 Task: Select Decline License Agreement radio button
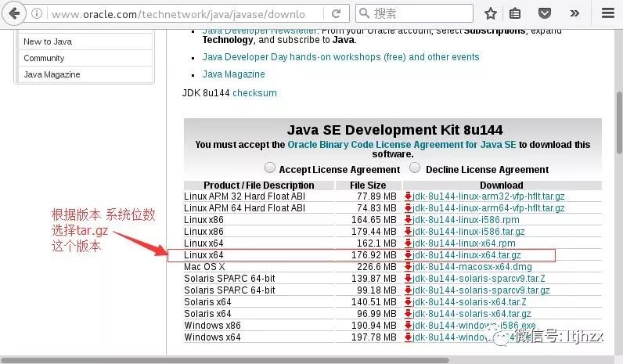tap(415, 168)
